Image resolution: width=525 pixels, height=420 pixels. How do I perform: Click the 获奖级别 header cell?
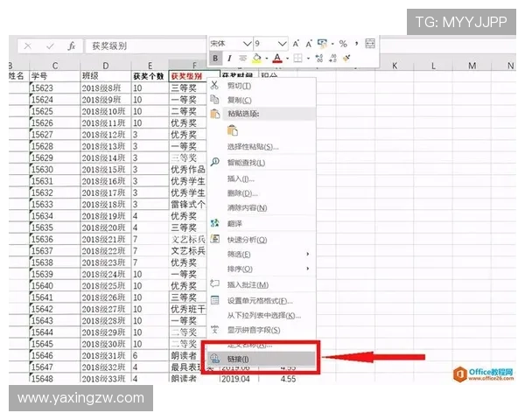(x=194, y=76)
